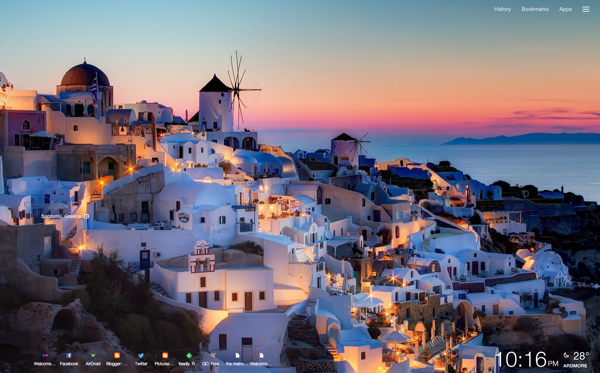Open the Pictures Blogger shortcut icon

pos(165,355)
